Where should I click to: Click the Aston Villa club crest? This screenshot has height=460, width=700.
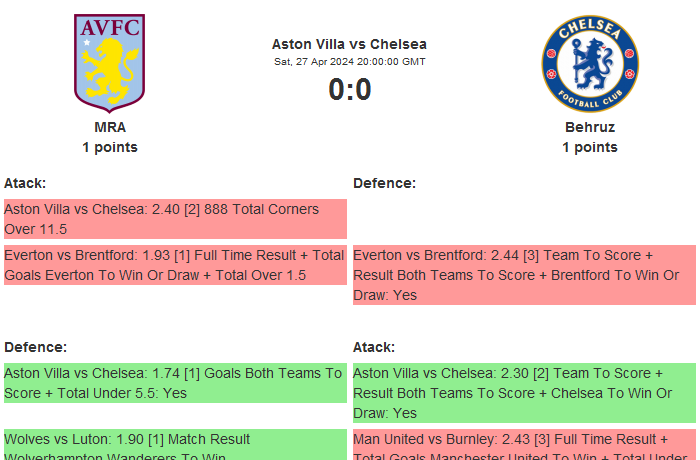[110, 62]
